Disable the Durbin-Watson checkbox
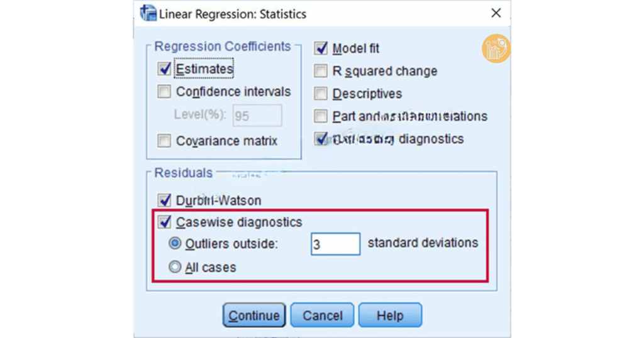 (165, 200)
